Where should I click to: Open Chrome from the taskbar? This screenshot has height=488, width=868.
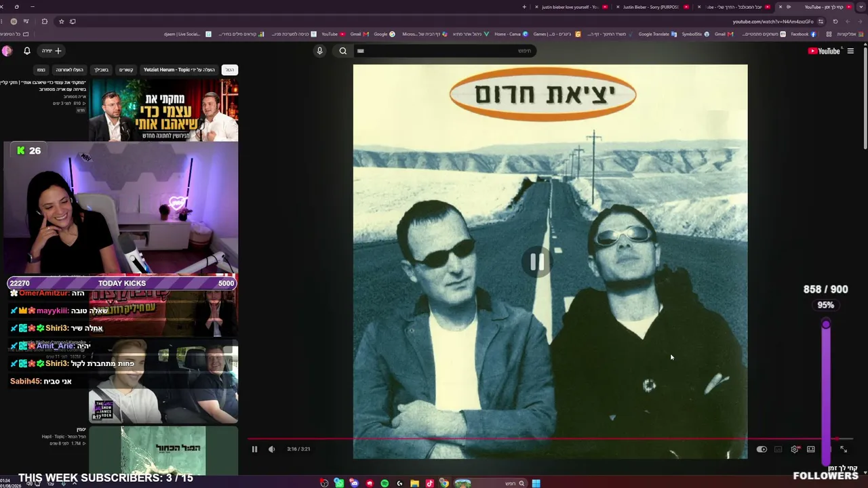click(444, 483)
